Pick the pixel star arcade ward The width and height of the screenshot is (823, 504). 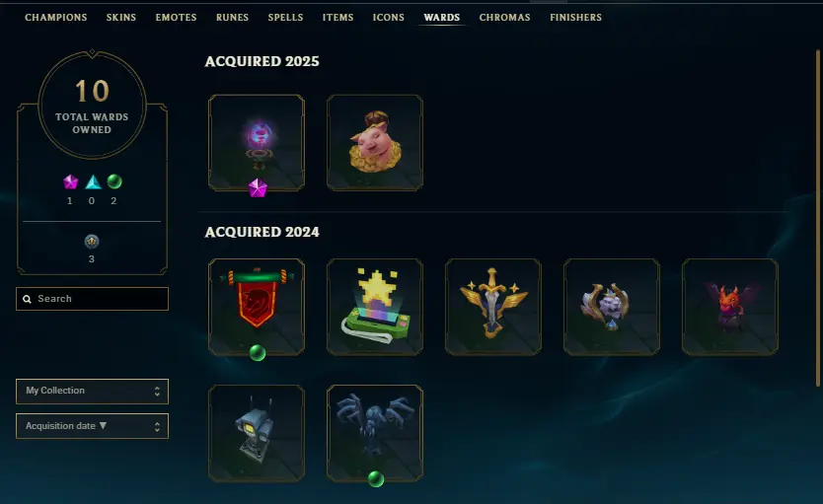tap(375, 307)
